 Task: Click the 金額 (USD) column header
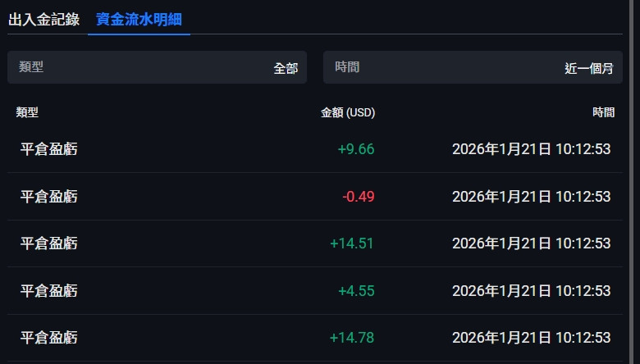pyautogui.click(x=347, y=112)
